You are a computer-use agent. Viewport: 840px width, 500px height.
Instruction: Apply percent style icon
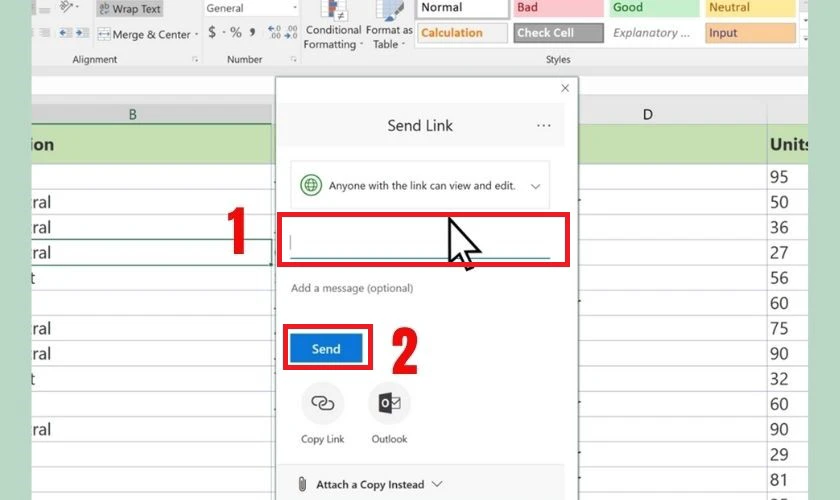click(x=235, y=32)
